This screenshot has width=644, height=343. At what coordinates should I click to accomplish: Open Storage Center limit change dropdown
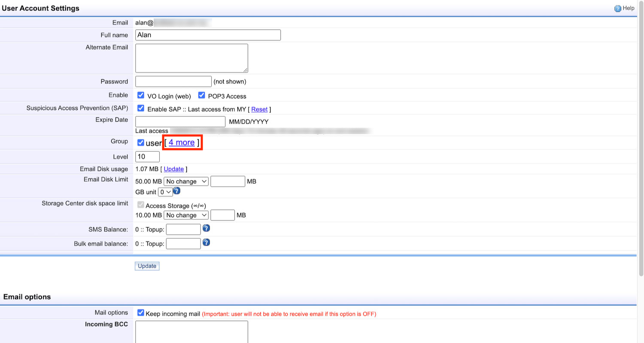coord(186,215)
